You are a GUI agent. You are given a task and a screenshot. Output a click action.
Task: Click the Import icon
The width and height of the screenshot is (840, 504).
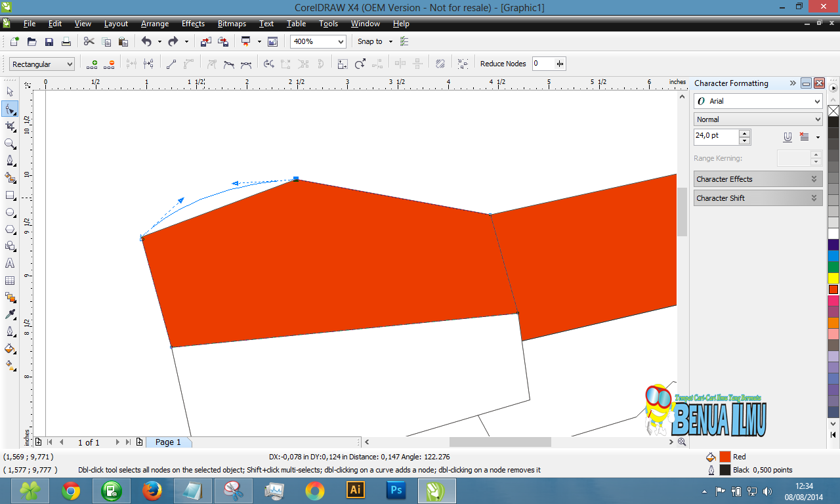click(206, 41)
